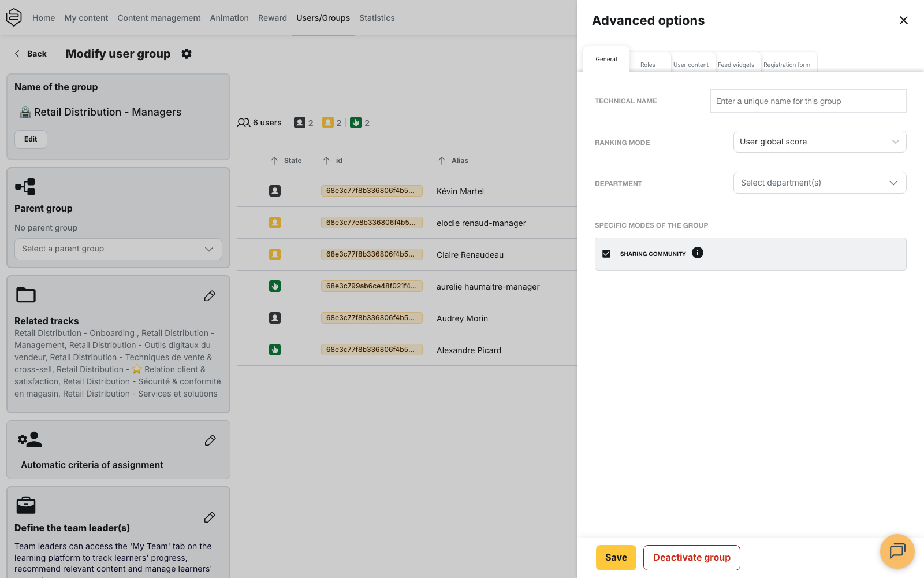
Task: Open the settings gear next to Modify user group
Action: point(187,54)
